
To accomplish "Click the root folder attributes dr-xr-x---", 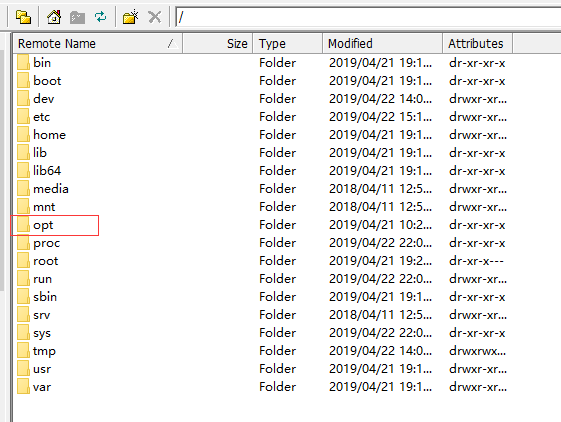I will point(477,261).
